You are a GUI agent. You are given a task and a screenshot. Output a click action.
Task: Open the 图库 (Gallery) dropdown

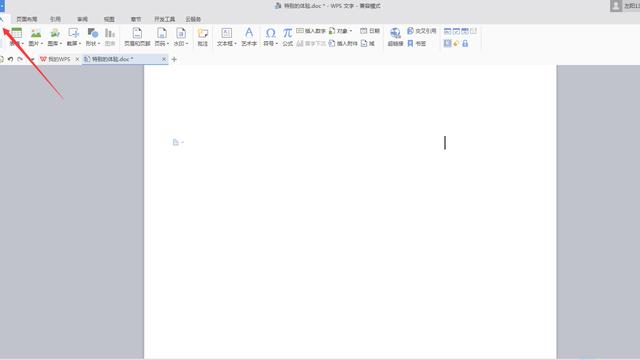click(x=54, y=43)
